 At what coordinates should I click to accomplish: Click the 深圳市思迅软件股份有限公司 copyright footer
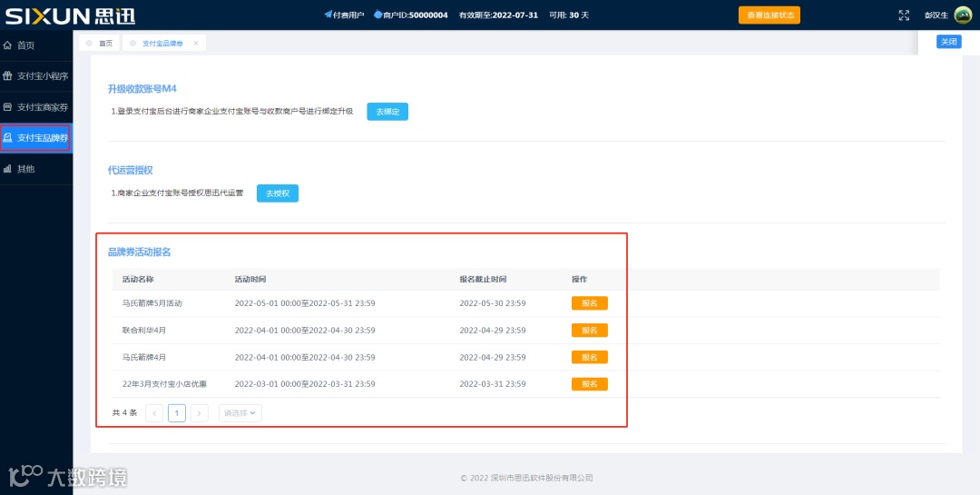pyautogui.click(x=527, y=478)
